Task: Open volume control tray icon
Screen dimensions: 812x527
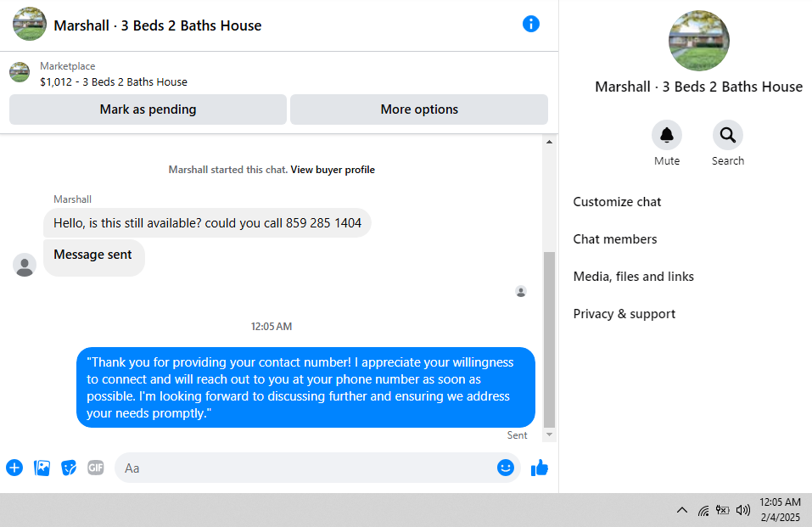Action: click(743, 510)
